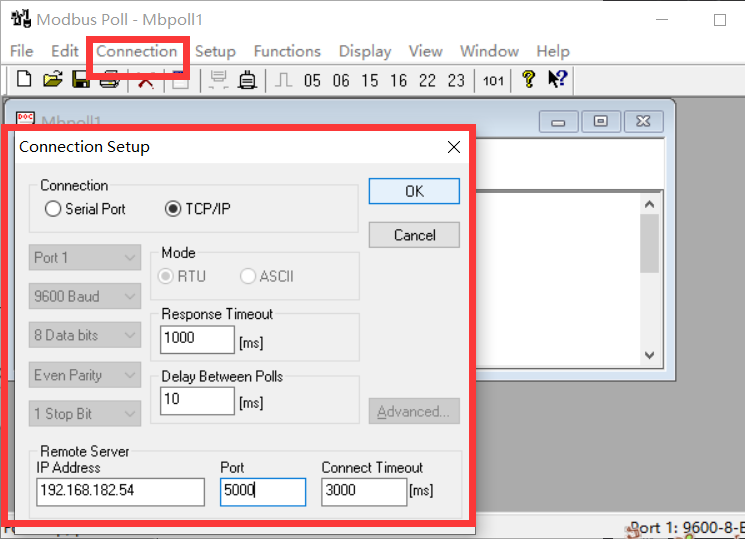Click function 06 toolbar button

click(x=341, y=80)
